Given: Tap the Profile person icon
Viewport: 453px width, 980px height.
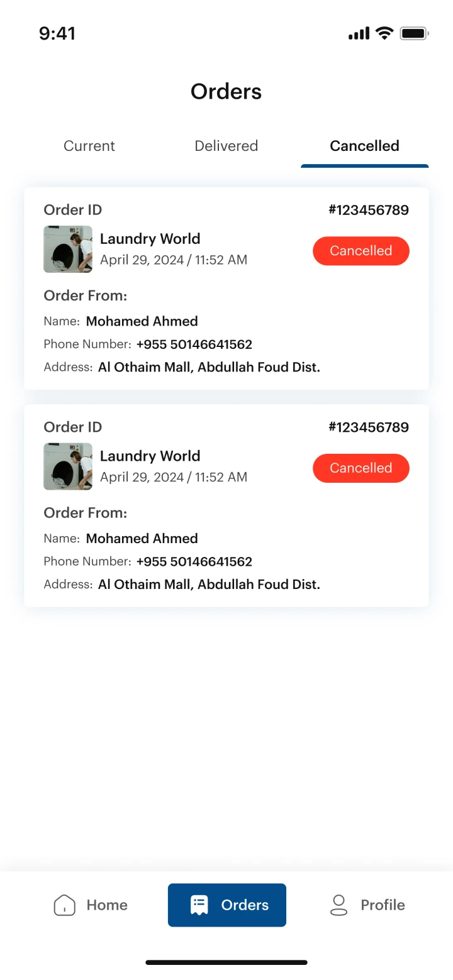Looking at the screenshot, I should point(338,905).
